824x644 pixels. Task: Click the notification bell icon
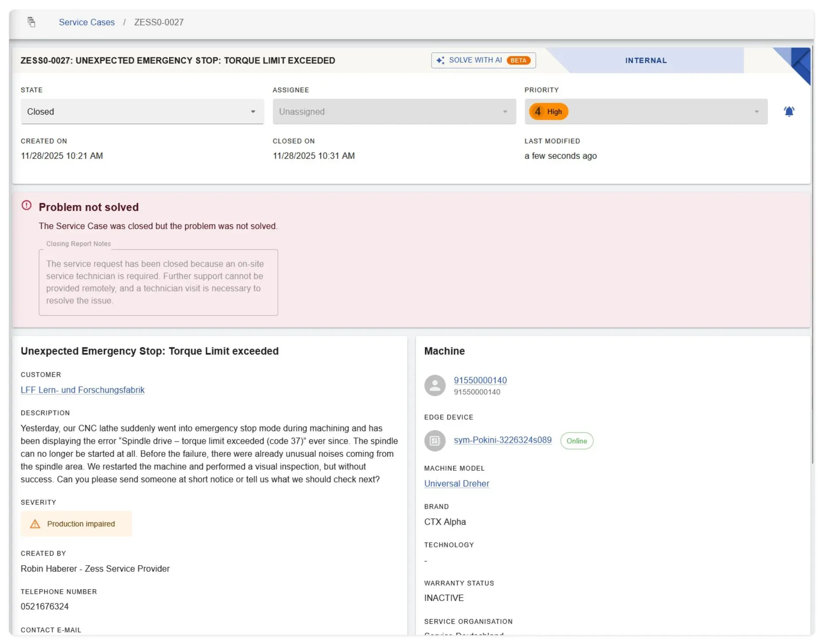click(789, 112)
